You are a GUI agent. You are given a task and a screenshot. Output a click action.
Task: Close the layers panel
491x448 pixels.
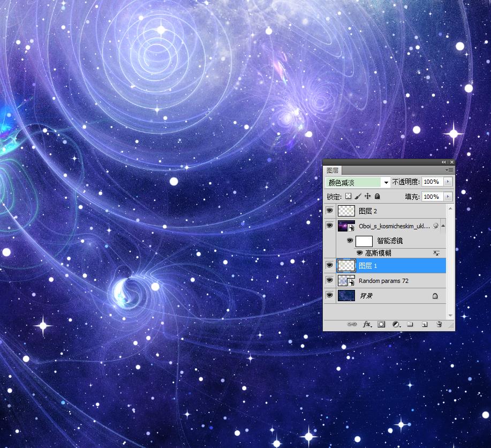(451, 162)
